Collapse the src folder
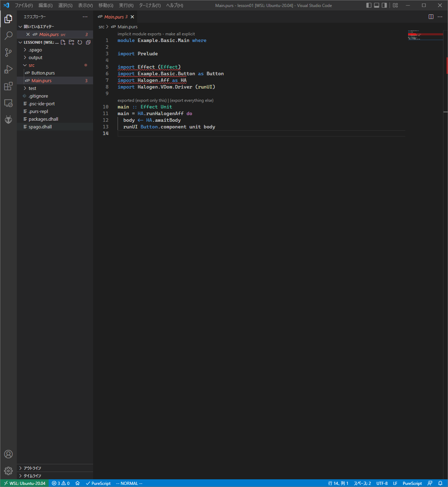 click(x=55, y=65)
